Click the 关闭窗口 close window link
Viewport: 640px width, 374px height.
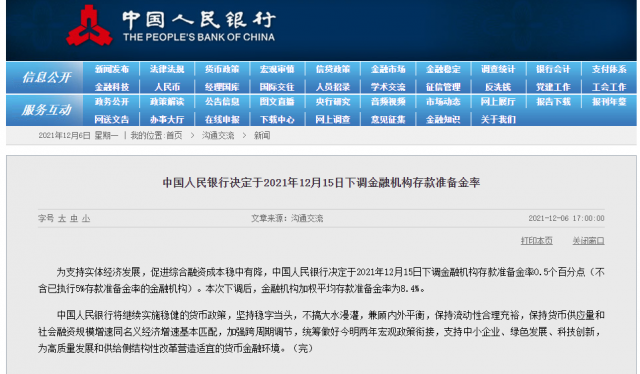pos(588,241)
